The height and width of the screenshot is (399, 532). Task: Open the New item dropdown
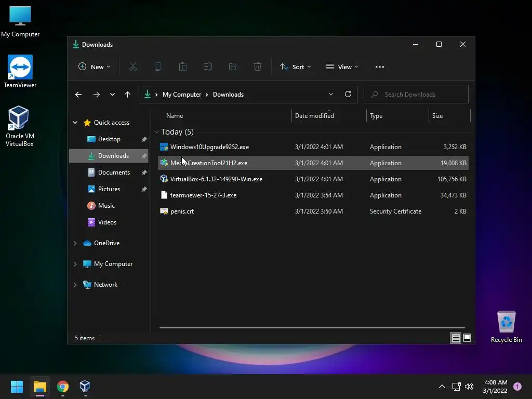pos(95,67)
